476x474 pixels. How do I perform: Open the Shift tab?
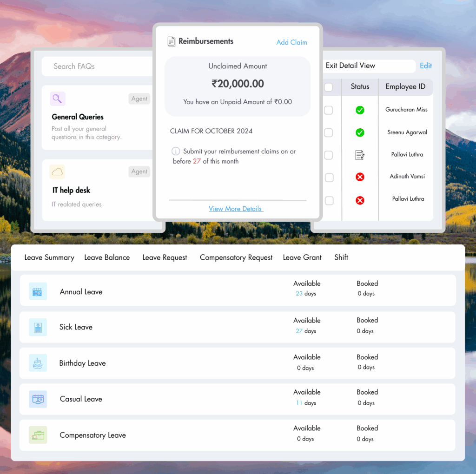(341, 257)
